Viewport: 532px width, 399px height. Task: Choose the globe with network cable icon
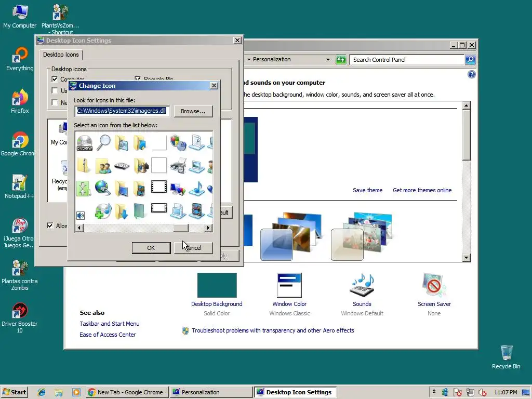[x=102, y=188]
